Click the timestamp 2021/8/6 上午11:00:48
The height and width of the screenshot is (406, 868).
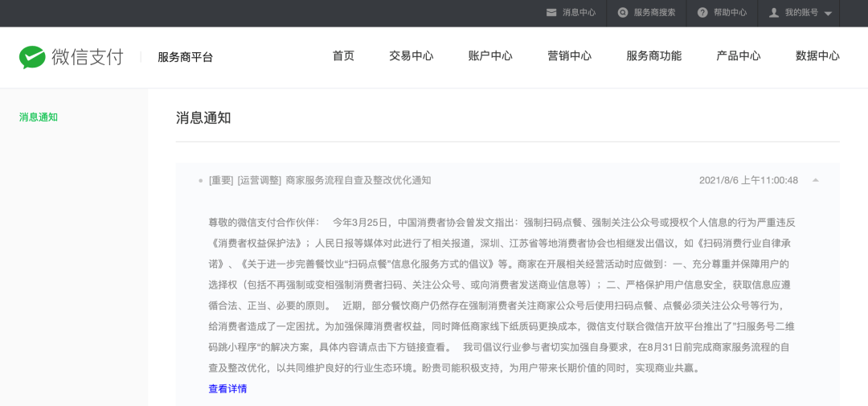(x=748, y=180)
